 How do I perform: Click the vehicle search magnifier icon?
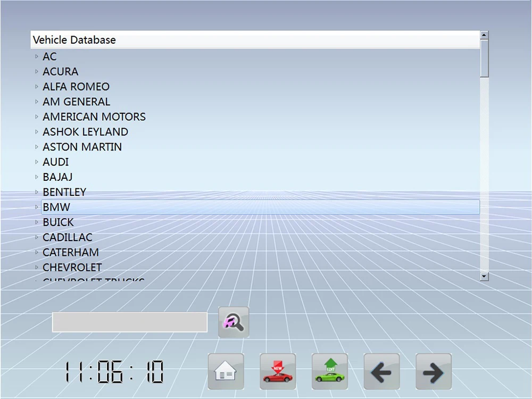234,322
